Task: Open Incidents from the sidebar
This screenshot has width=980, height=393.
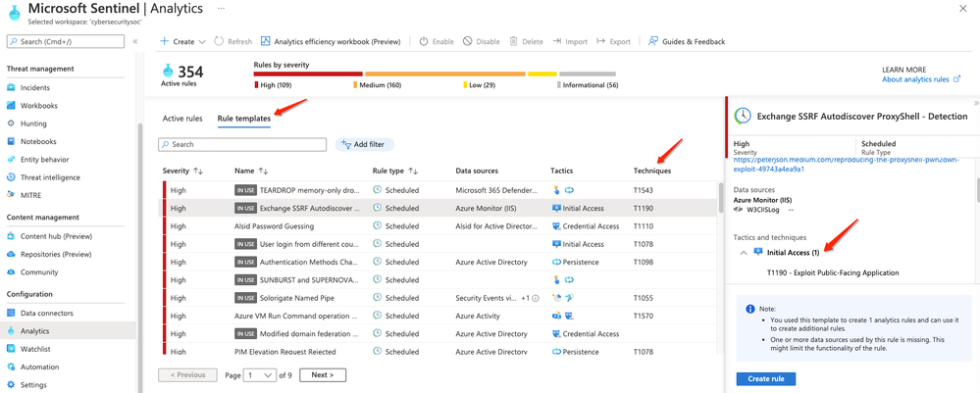Action: pyautogui.click(x=35, y=87)
